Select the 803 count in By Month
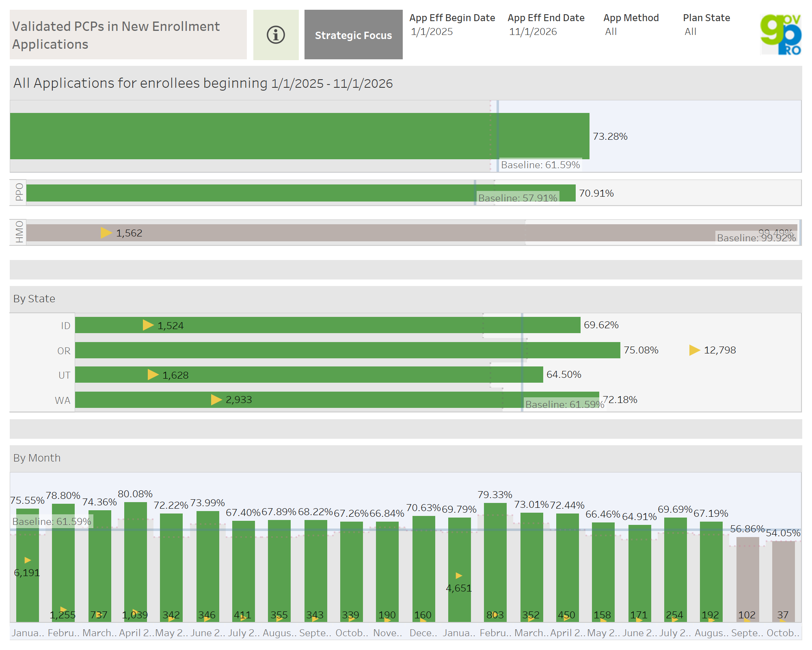The width and height of the screenshot is (812, 650). tap(495, 615)
